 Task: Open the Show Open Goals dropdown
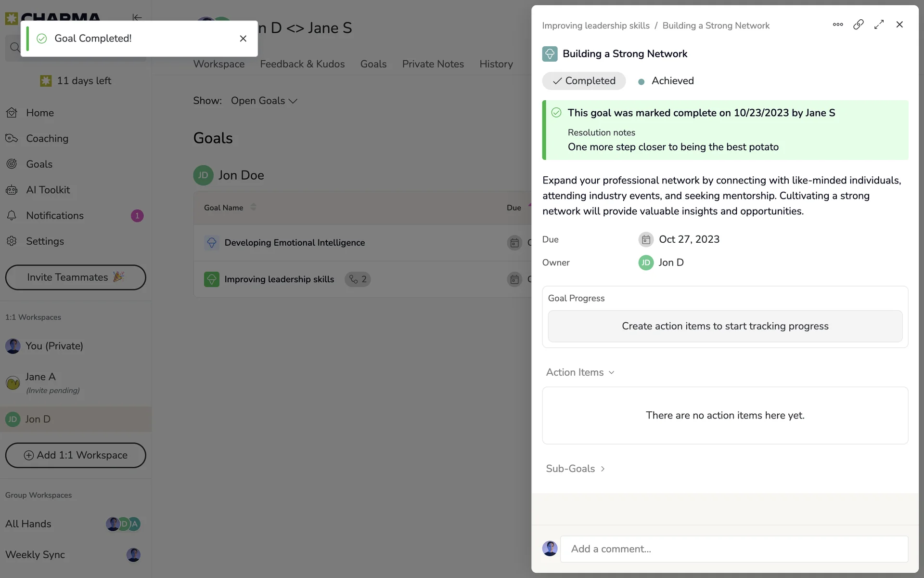coord(264,101)
